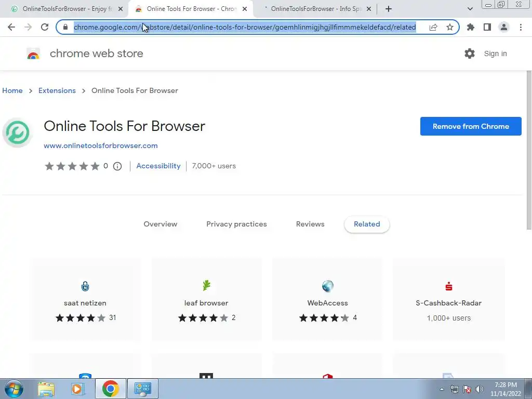Click the 'chrome web store' title text
Screen dimensions: 532x399
pyautogui.click(x=96, y=54)
